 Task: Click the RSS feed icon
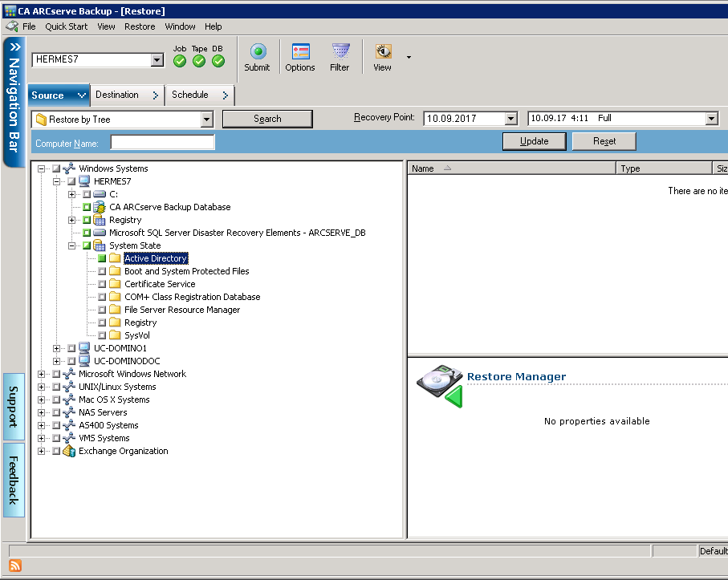coord(15,566)
